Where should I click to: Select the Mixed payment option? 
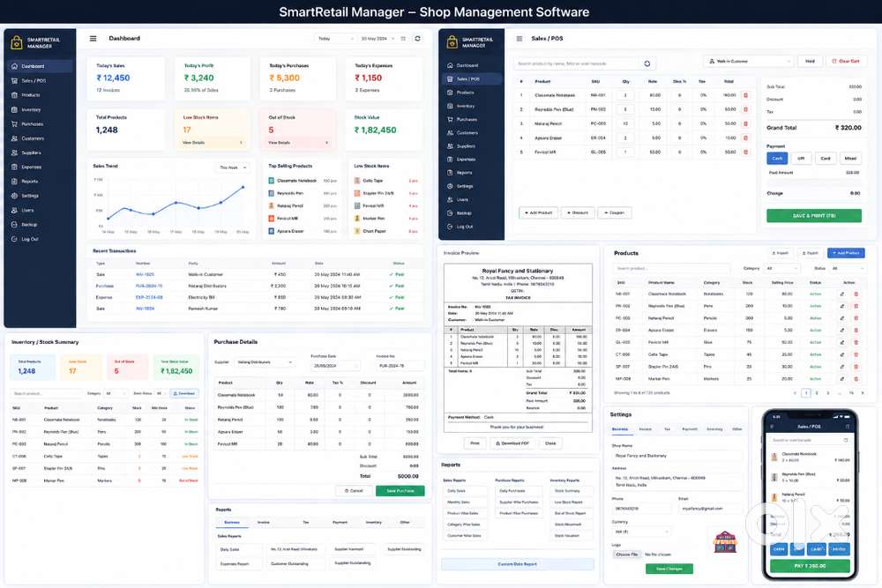[850, 159]
